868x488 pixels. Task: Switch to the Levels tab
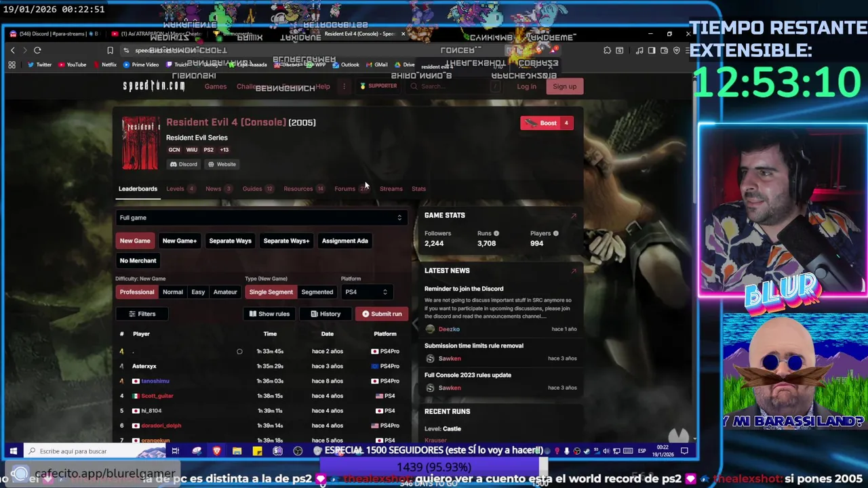180,189
